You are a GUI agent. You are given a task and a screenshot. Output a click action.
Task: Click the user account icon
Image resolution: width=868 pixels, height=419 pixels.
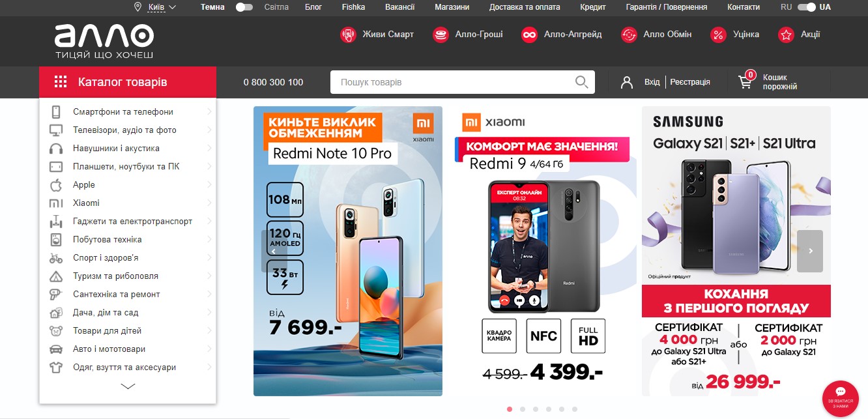point(627,82)
